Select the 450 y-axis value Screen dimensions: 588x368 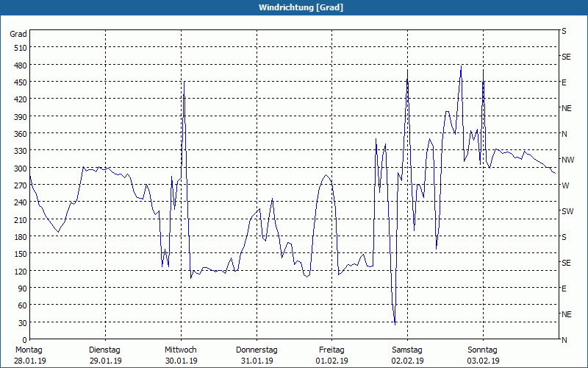(x=21, y=82)
